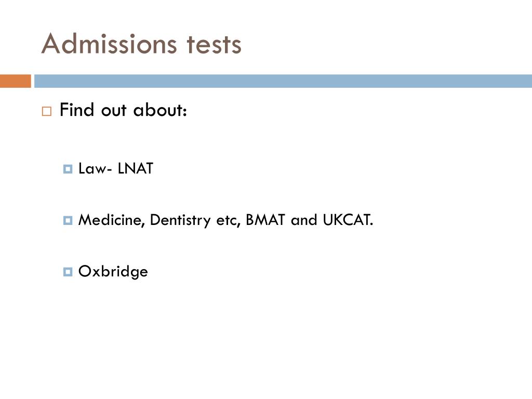The width and height of the screenshot is (532, 399).
Task: Click the orange accent block under the title
Action: pyautogui.click(x=15, y=81)
